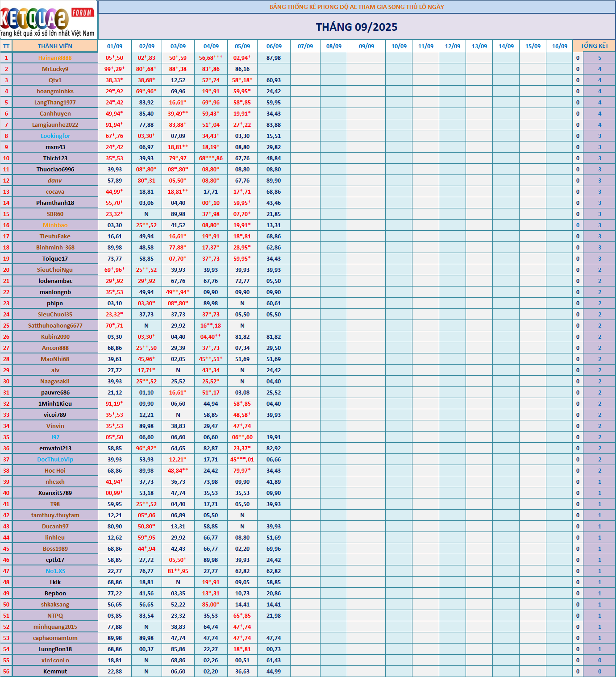Image resolution: width=616 pixels, height=677 pixels.
Task: Click the total 5 in Hainam8888's row
Action: click(599, 58)
